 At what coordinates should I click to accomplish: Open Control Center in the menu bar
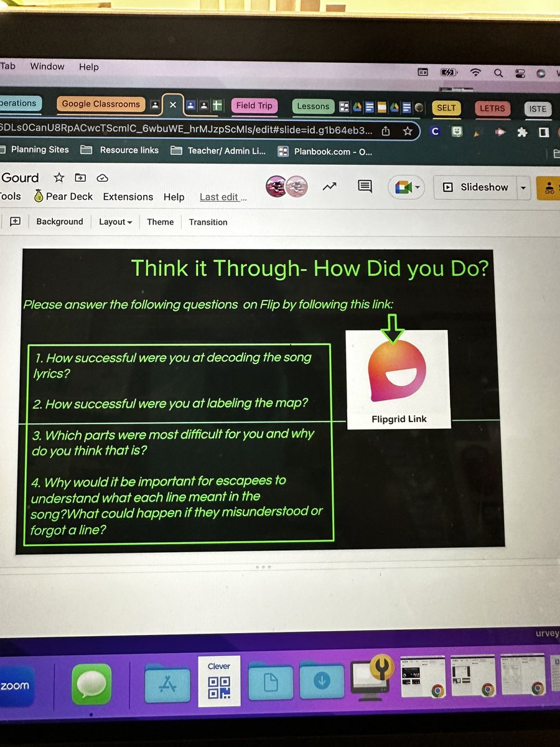tap(519, 73)
